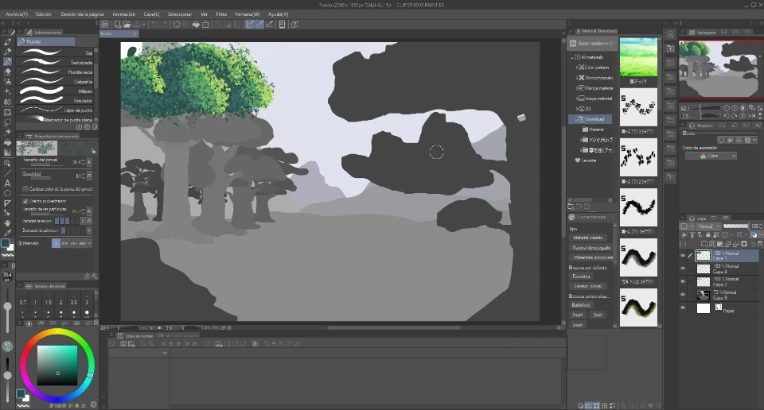This screenshot has height=410, width=764.
Task: Hide layer Capa 5 with eye icon
Action: click(683, 294)
